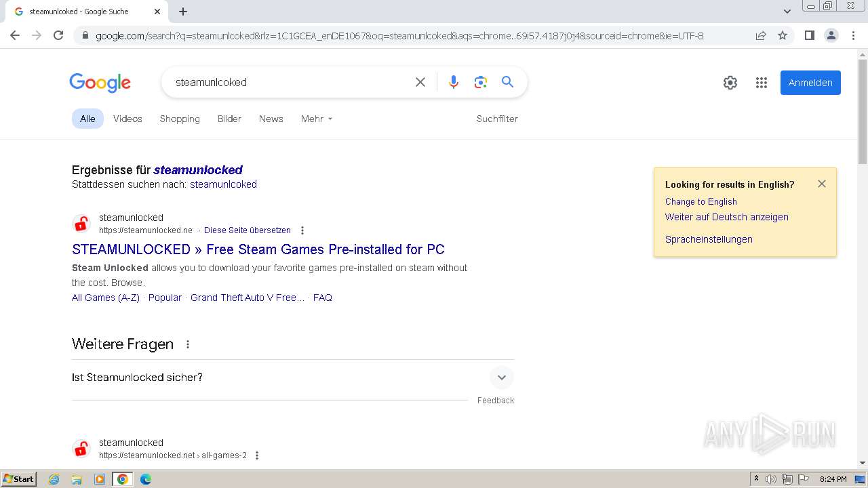Select the Alle search tab

(87, 119)
